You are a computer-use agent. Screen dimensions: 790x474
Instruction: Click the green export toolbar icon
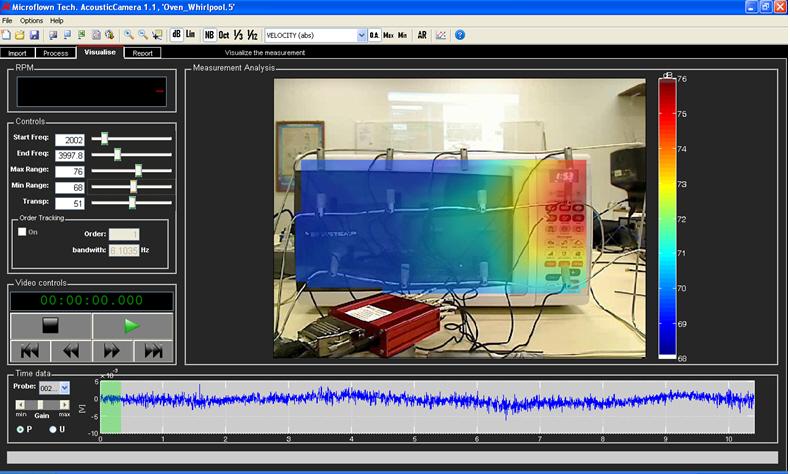coord(81,35)
